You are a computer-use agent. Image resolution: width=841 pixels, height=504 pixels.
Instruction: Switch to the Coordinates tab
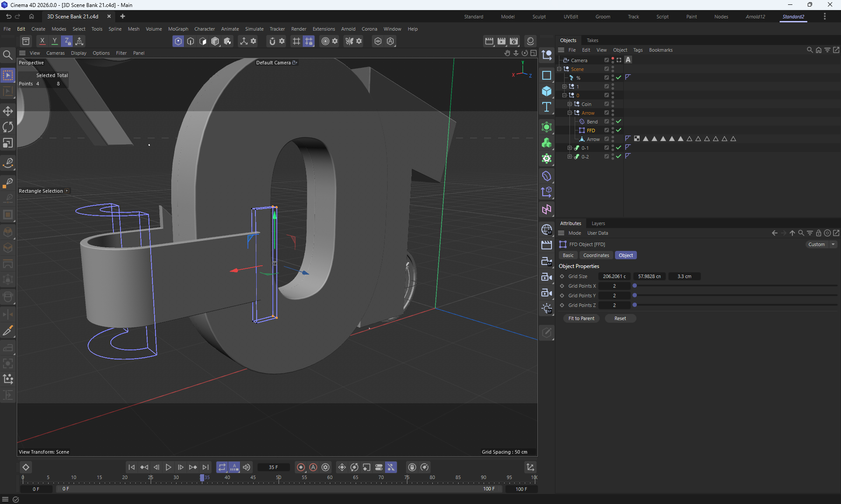(596, 255)
